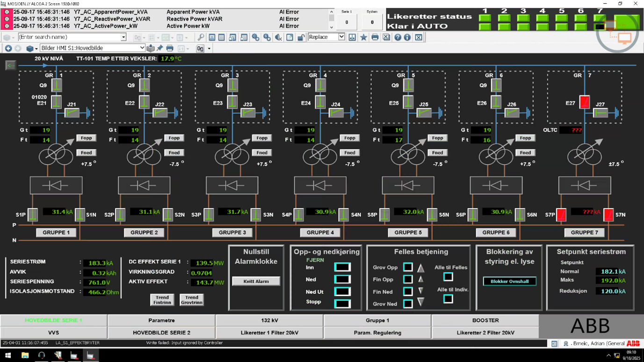Click the blue question mark help icon
Screen dimensions: 644x362
pyautogui.click(x=398, y=37)
